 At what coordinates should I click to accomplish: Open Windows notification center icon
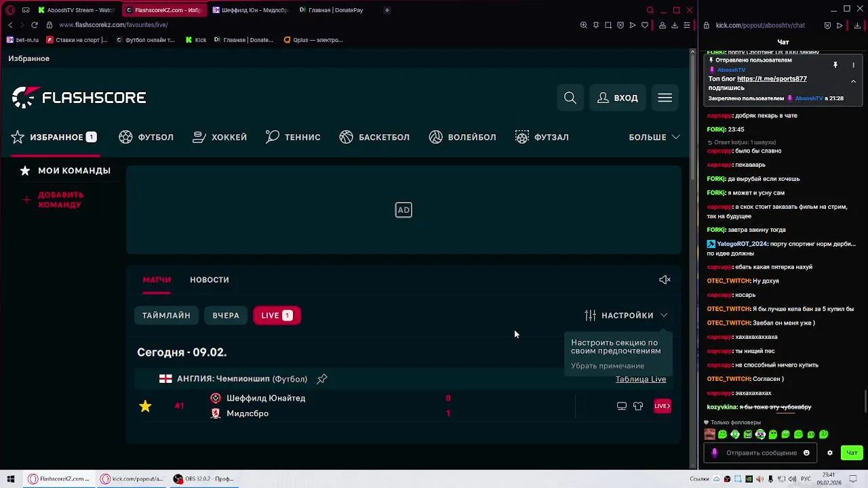coord(852,479)
